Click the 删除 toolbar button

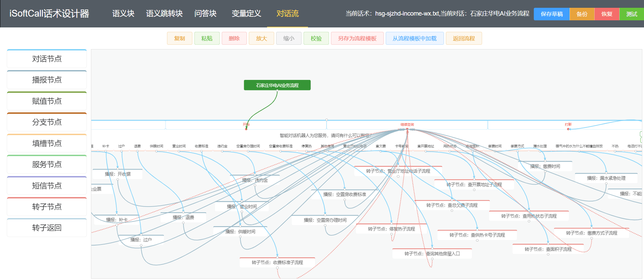234,38
